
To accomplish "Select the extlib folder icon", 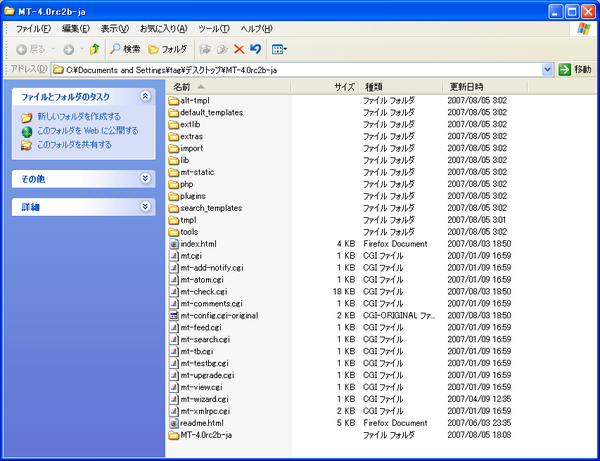I will [174, 125].
